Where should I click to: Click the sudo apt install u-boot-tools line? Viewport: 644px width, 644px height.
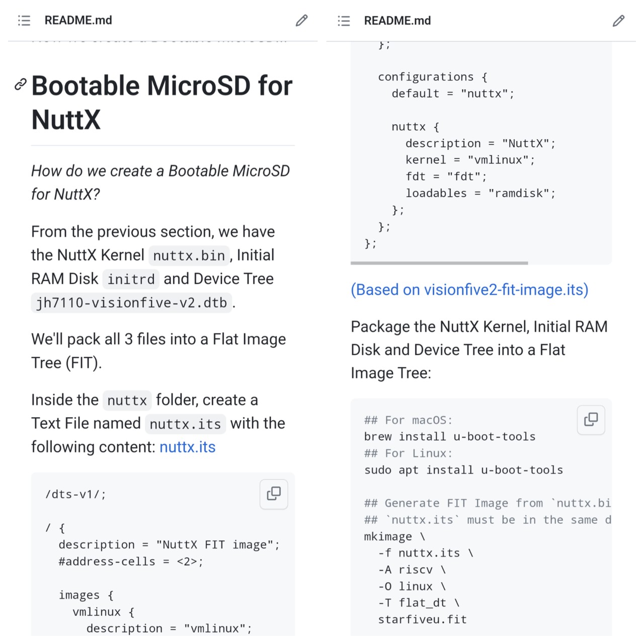click(463, 470)
